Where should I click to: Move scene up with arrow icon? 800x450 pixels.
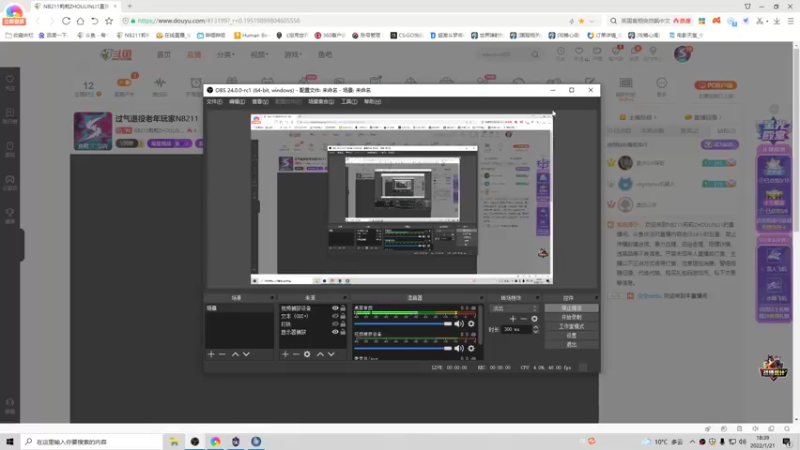(x=235, y=354)
